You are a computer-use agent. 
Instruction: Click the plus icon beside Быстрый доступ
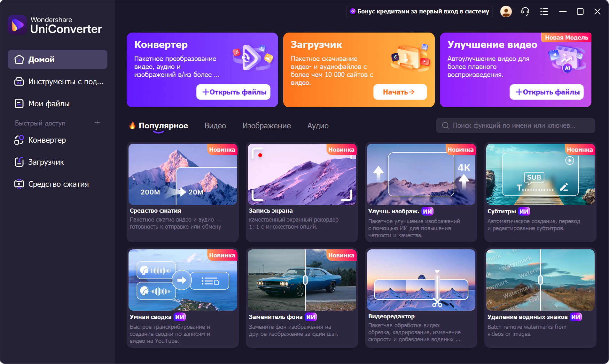click(97, 123)
